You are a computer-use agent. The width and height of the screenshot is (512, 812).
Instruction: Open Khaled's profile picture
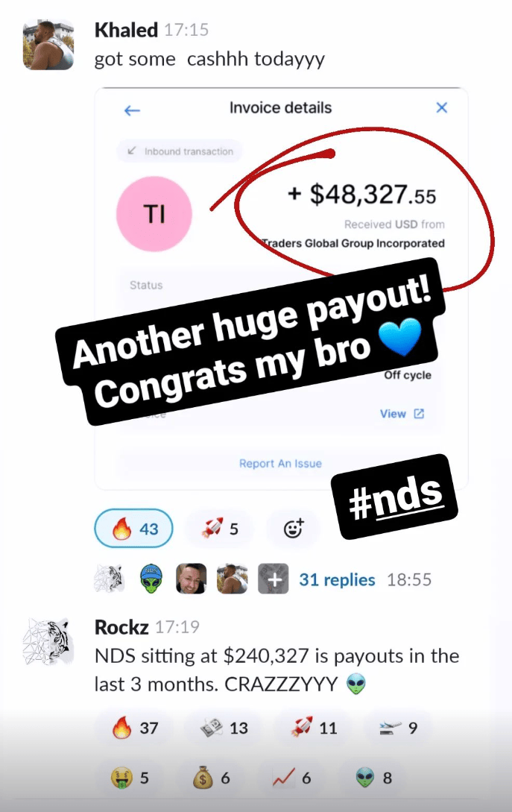(48, 45)
